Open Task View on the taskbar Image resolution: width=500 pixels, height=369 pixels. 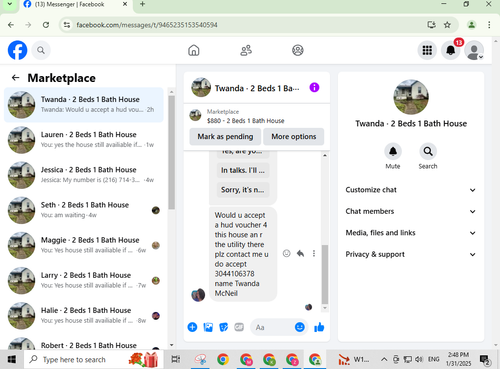[x=176, y=359]
